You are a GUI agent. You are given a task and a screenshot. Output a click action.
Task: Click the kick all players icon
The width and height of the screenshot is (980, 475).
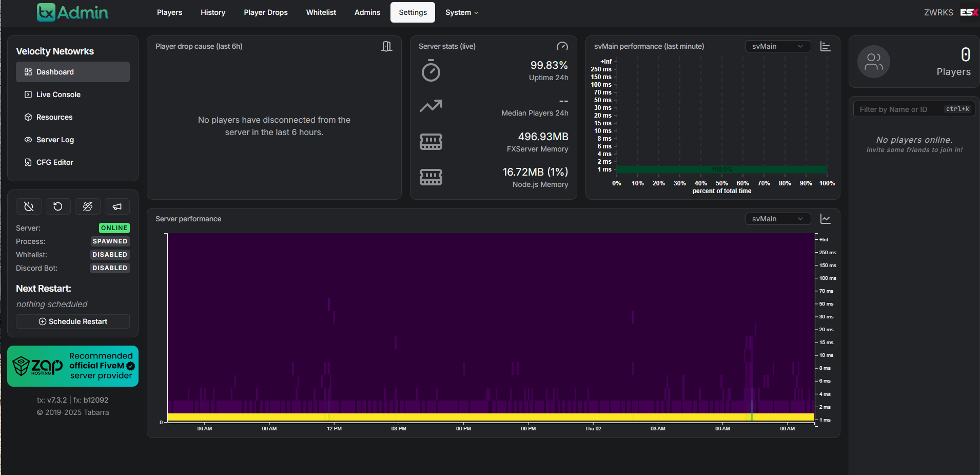tap(88, 206)
